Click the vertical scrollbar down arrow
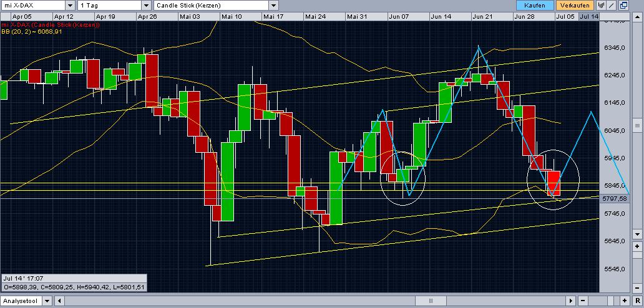 (x=637, y=234)
